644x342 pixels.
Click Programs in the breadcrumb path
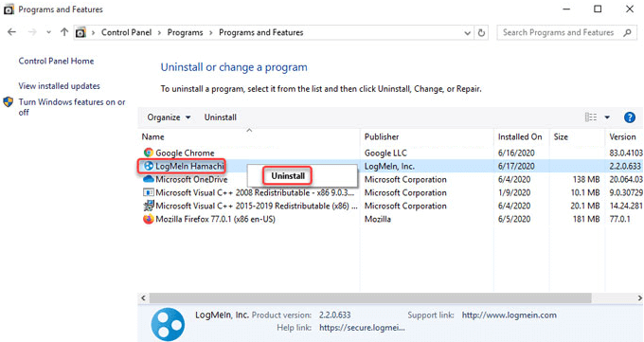[186, 32]
